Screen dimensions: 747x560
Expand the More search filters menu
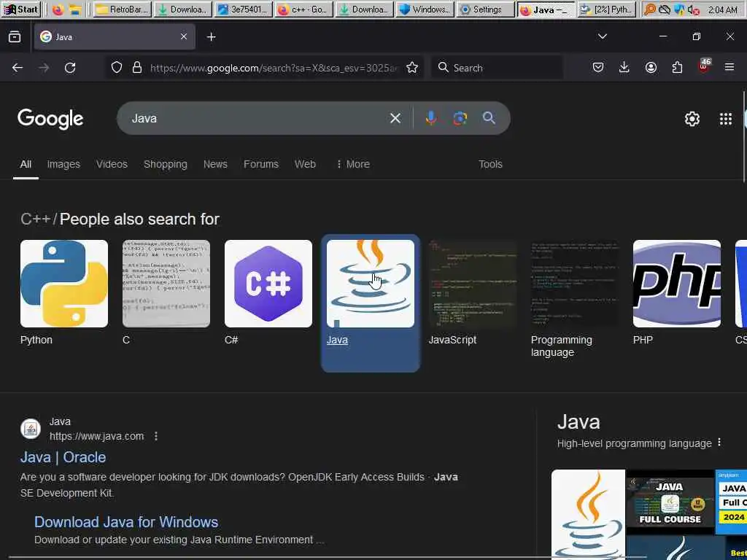click(352, 164)
